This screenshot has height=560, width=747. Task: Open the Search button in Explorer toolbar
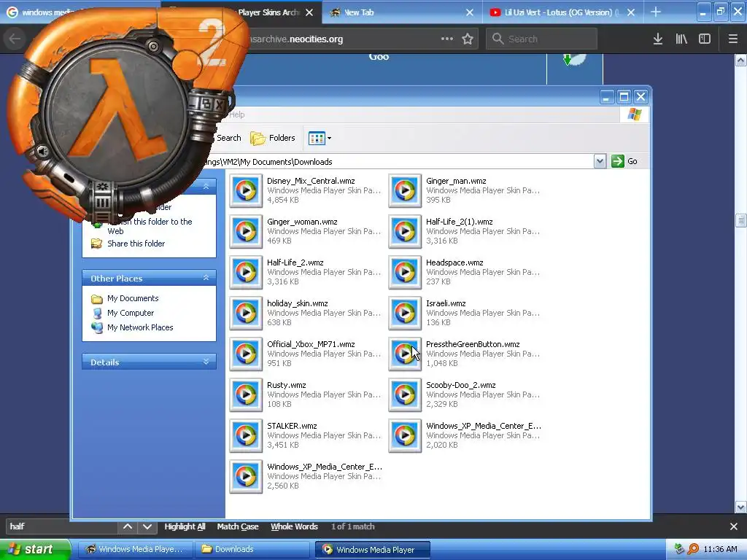tap(228, 138)
